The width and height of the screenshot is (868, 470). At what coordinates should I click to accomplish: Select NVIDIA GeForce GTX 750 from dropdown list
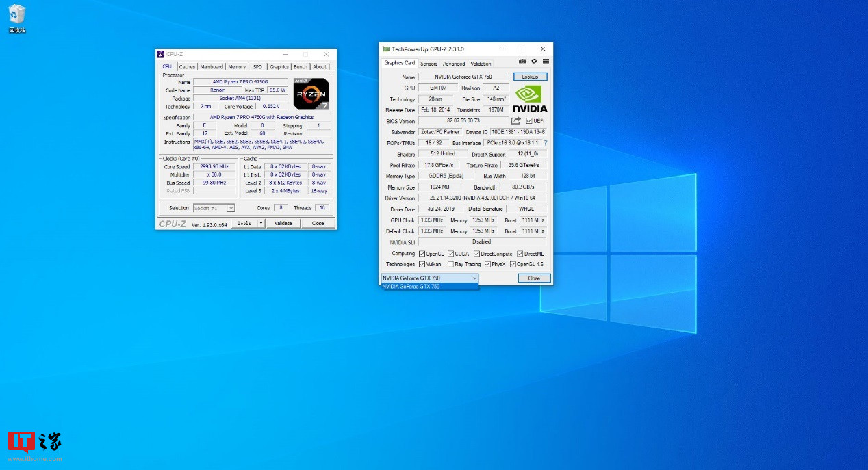click(x=430, y=287)
